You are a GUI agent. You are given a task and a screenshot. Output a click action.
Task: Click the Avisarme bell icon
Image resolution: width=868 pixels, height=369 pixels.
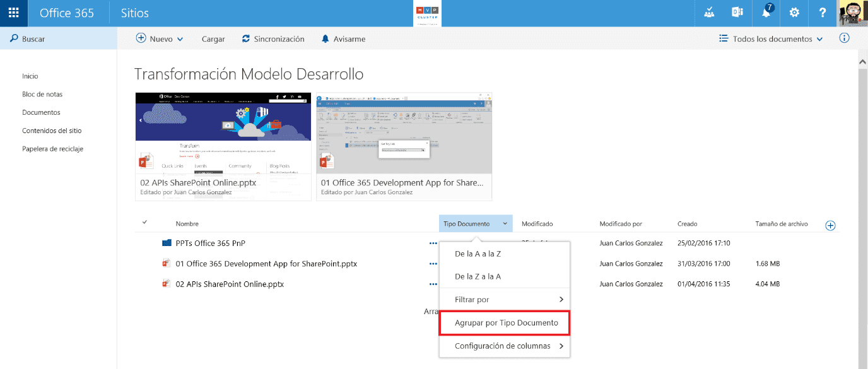pyautogui.click(x=325, y=39)
